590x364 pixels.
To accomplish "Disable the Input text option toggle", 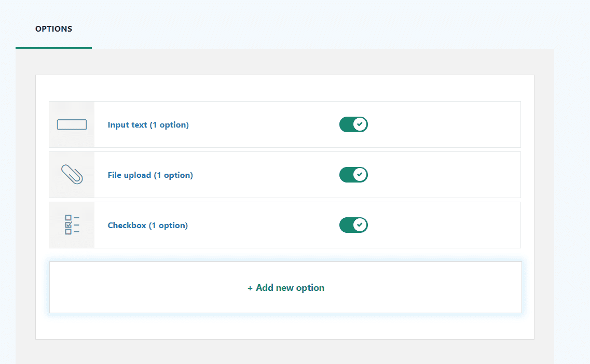I will (353, 124).
